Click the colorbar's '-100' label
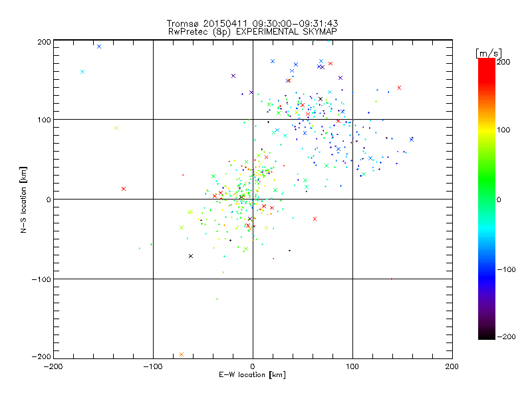This screenshot has width=532, height=399. 507,269
